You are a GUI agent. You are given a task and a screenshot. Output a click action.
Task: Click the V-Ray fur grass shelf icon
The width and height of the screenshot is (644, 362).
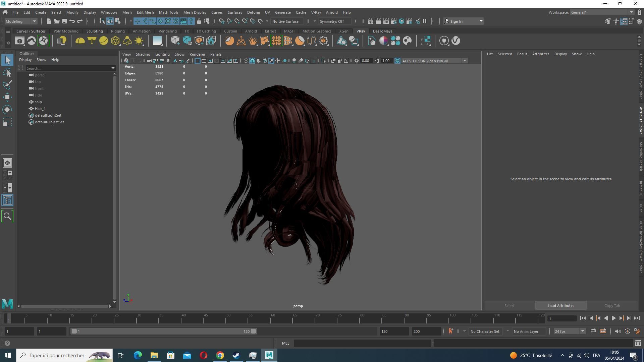253,41
